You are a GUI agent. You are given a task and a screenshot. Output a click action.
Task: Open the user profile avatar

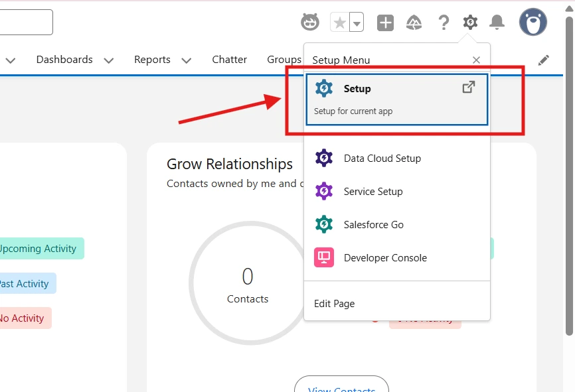pos(533,22)
